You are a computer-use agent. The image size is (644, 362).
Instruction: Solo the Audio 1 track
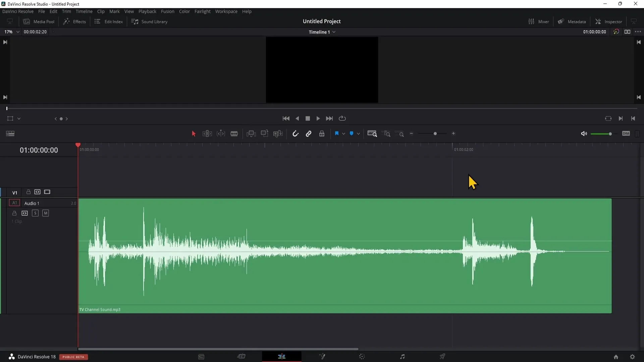(35, 213)
